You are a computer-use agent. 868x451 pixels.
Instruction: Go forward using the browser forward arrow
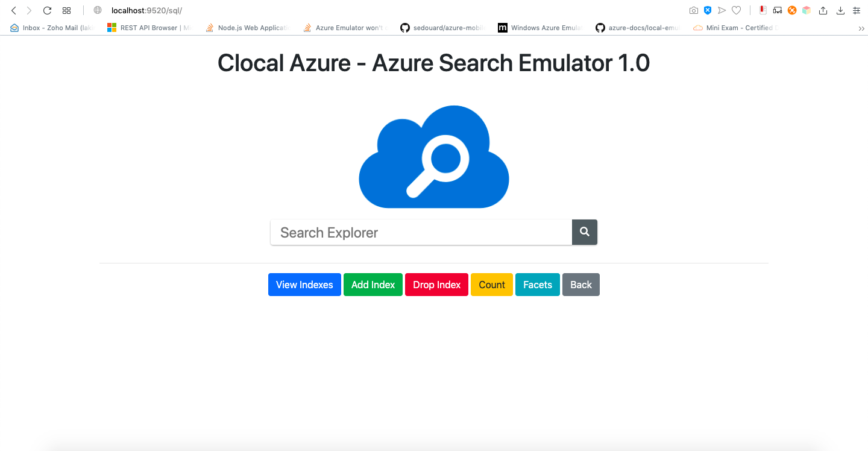29,10
